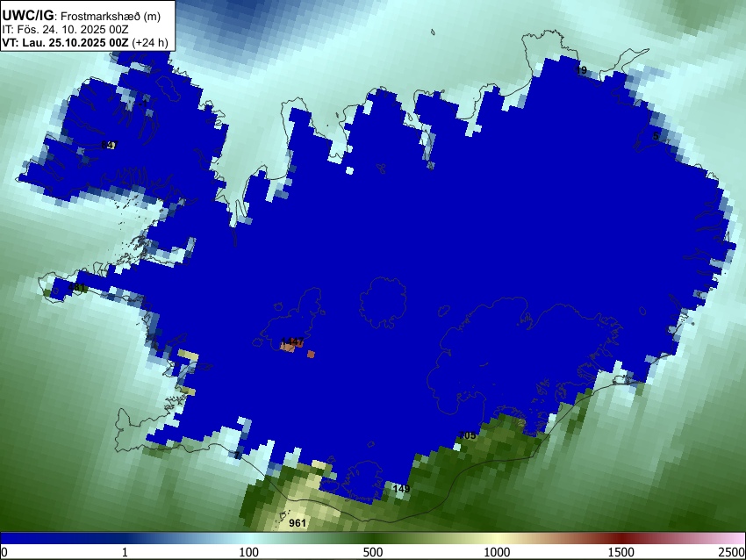
Task: Click the map value '19' on the north coast
Action: 581,70
